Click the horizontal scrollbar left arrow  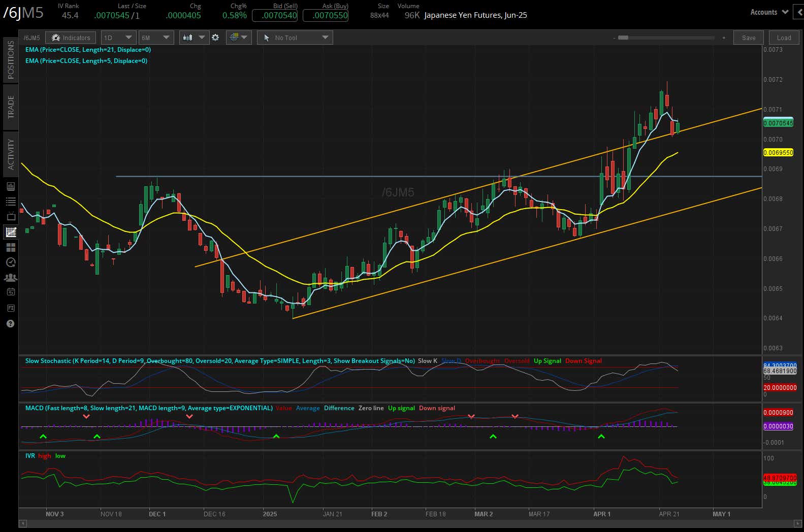click(22, 523)
